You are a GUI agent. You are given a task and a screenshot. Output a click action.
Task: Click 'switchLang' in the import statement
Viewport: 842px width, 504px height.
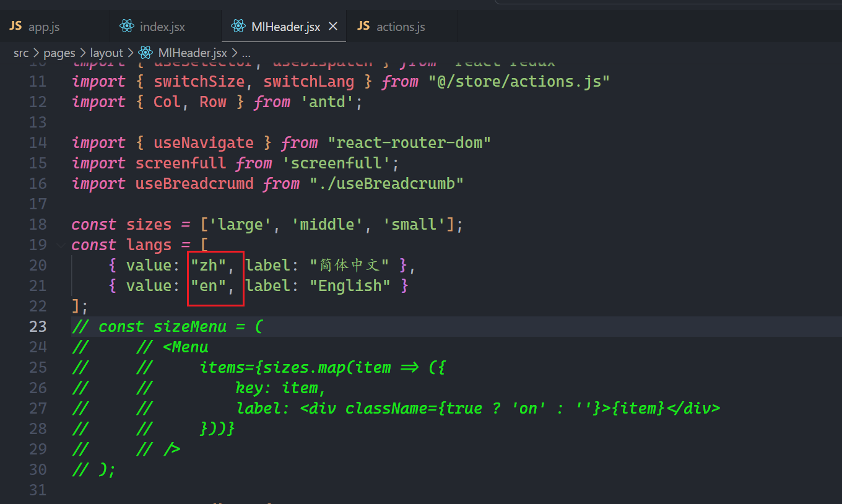tap(308, 81)
